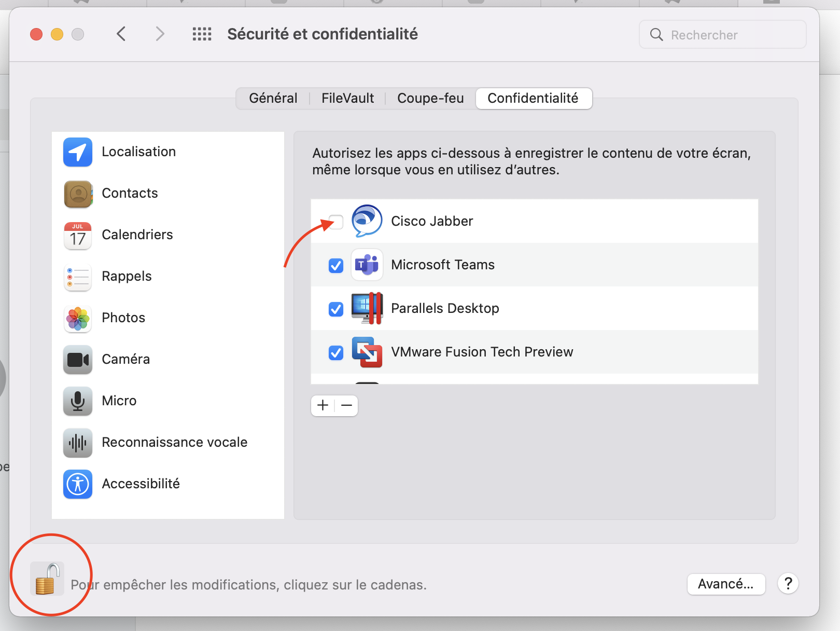The image size is (840, 631).
Task: Open the Rappels privacy category
Action: (x=127, y=276)
